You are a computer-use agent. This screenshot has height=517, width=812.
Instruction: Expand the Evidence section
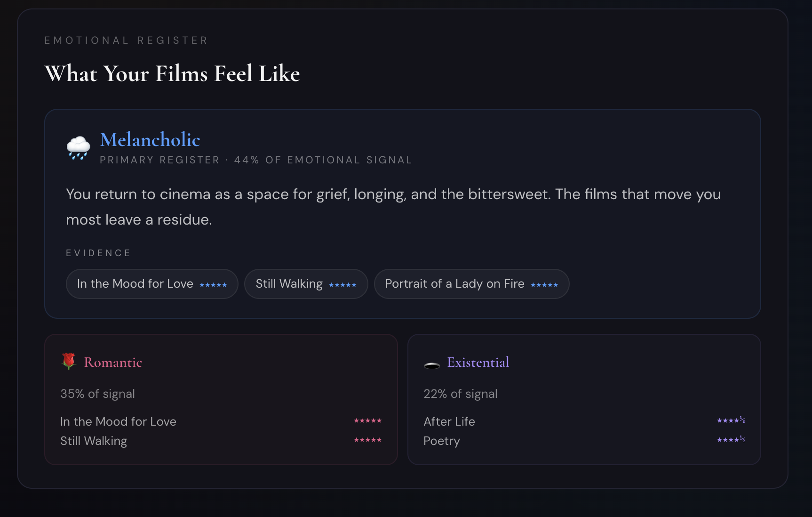[x=98, y=252]
